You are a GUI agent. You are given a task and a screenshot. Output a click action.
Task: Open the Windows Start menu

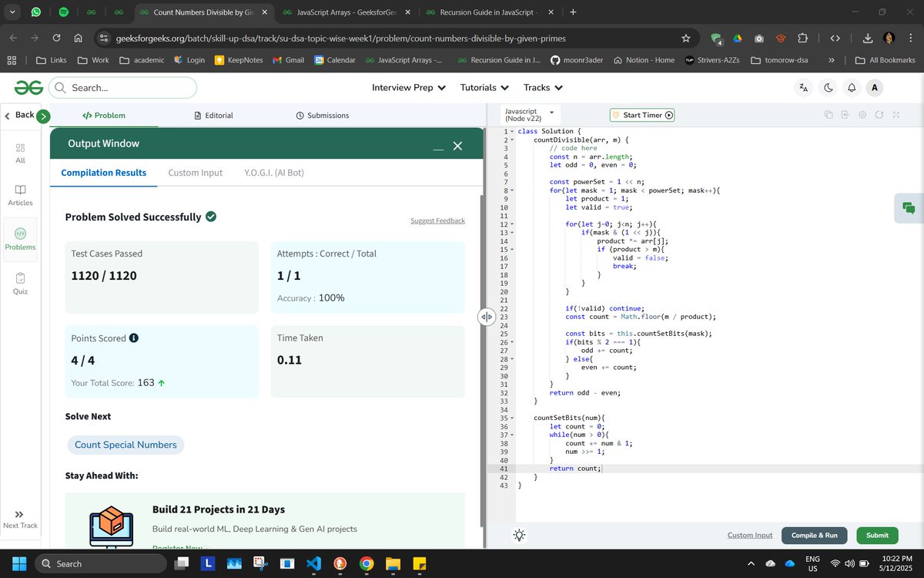[19, 563]
